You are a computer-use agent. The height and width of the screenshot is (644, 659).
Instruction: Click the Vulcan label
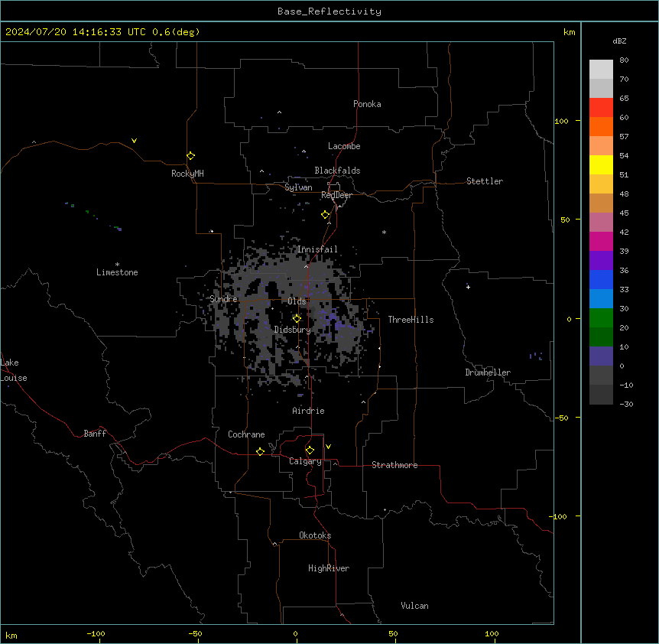(414, 606)
